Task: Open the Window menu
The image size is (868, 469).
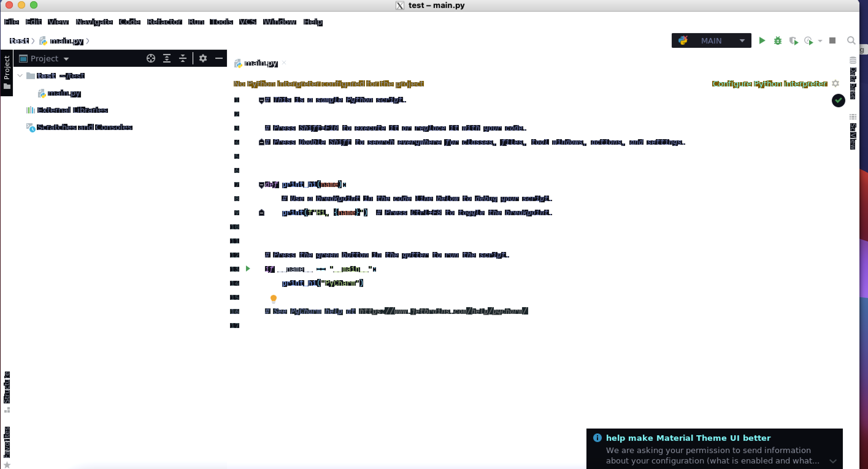Action: [279, 21]
